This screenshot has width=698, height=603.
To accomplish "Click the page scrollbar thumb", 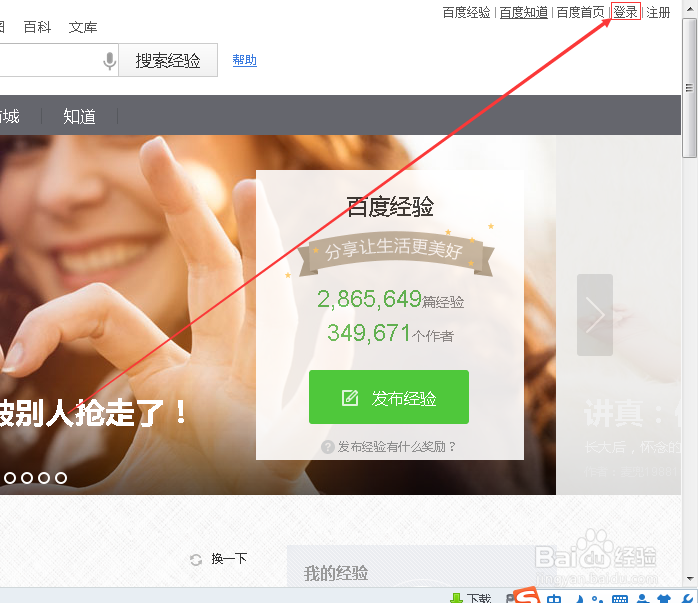I will point(690,87).
